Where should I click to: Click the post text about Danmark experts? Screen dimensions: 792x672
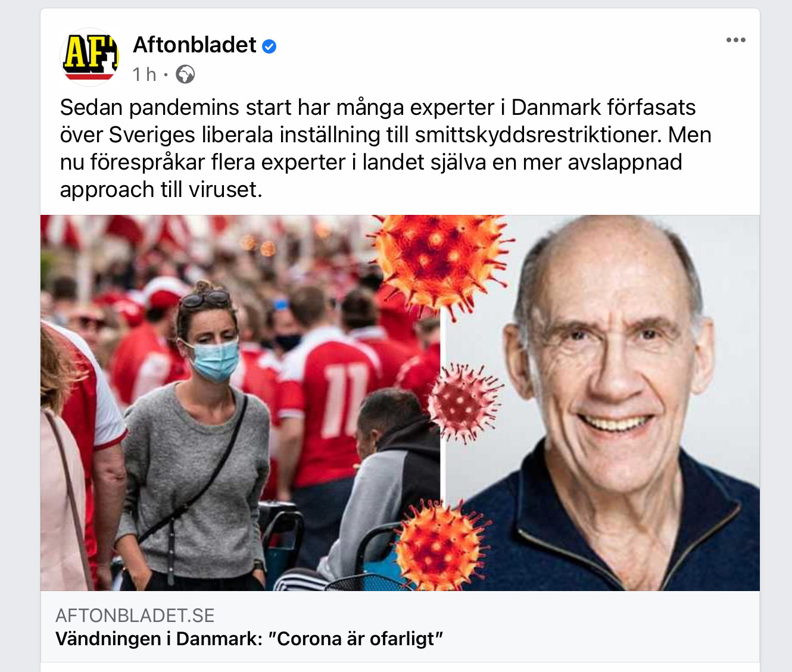385,148
